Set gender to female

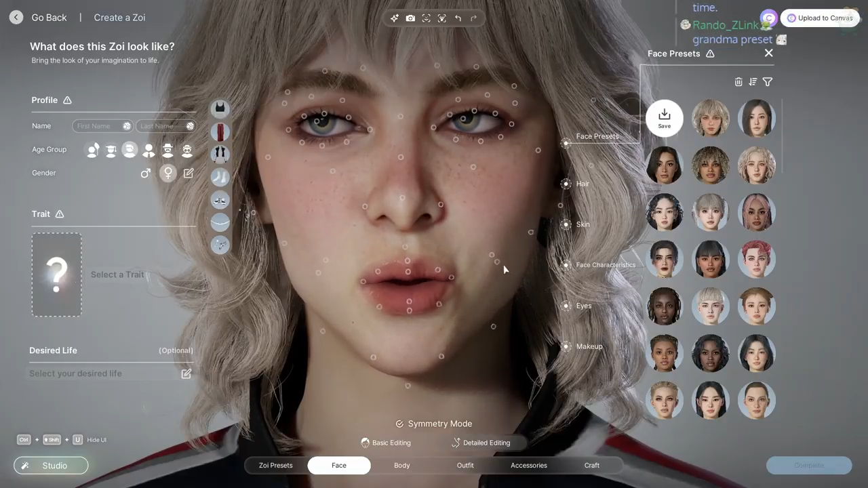pyautogui.click(x=167, y=174)
